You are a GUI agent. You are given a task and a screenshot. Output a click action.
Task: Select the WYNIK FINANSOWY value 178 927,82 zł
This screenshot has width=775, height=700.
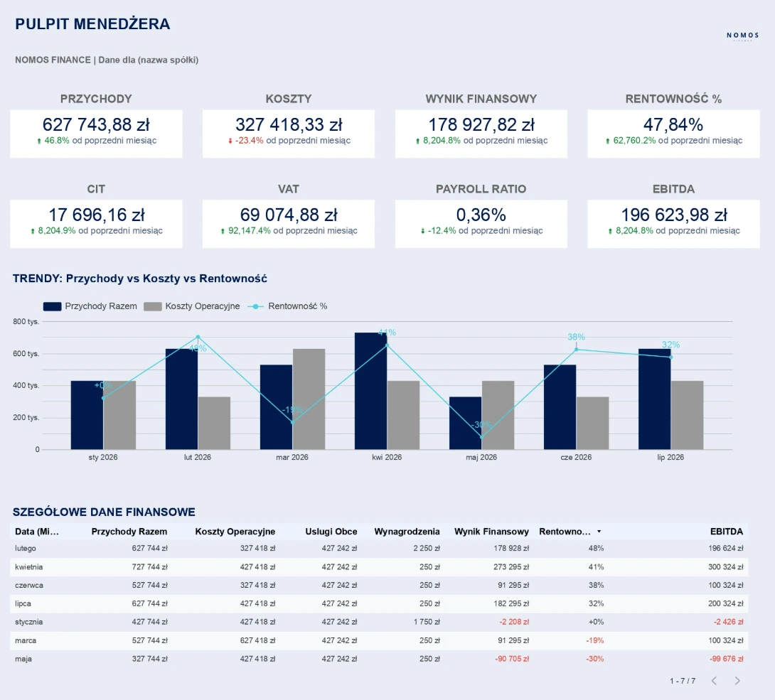[481, 124]
